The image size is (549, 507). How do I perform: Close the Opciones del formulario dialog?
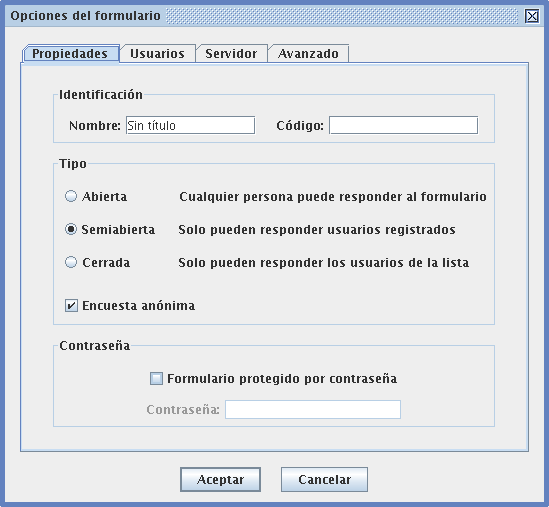[x=532, y=16]
